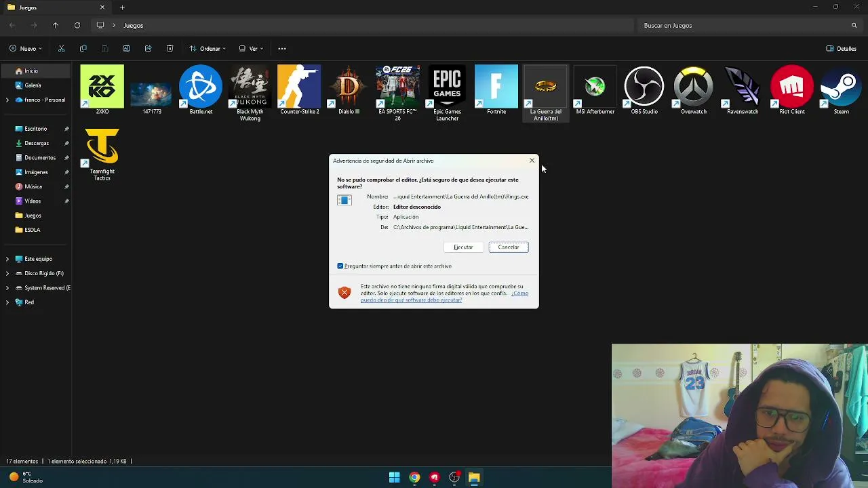Screen dimensions: 868x488
Task: Open Escritorio in the sidebar
Action: pos(35,129)
